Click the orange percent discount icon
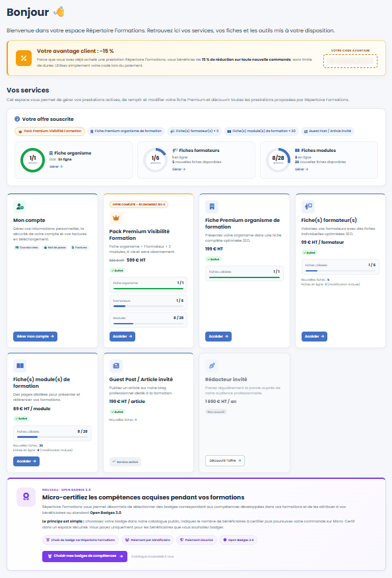Viewport: 392px width, 578px height. pos(24,58)
